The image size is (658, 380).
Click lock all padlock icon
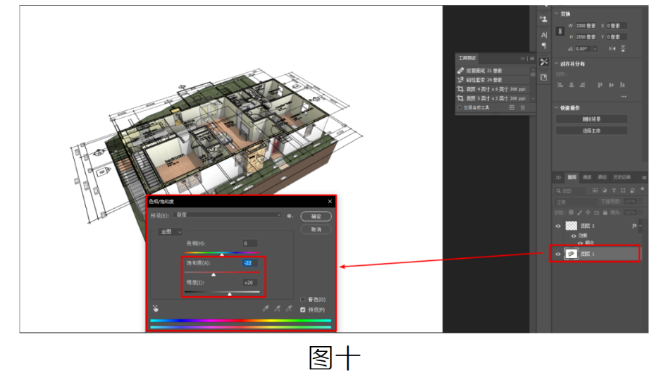(x=605, y=212)
